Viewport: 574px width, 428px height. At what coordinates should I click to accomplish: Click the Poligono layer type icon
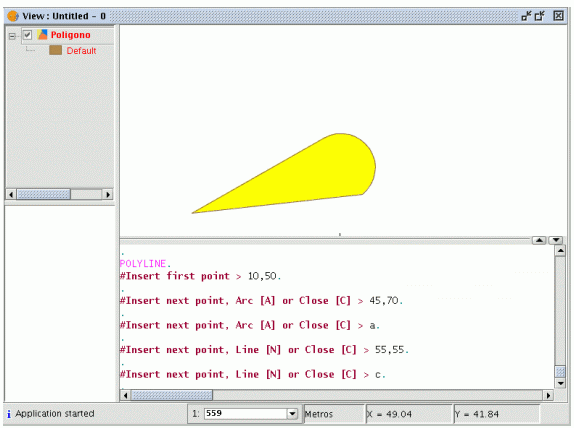42,35
